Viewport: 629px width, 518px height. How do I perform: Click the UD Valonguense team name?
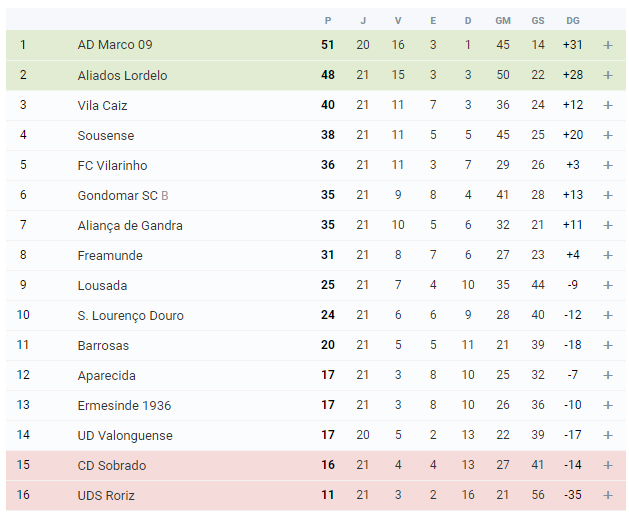click(125, 435)
